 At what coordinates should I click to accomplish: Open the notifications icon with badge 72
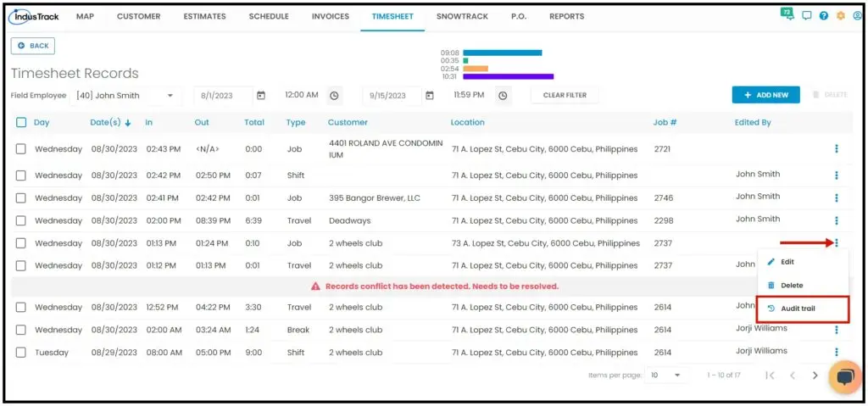(787, 14)
